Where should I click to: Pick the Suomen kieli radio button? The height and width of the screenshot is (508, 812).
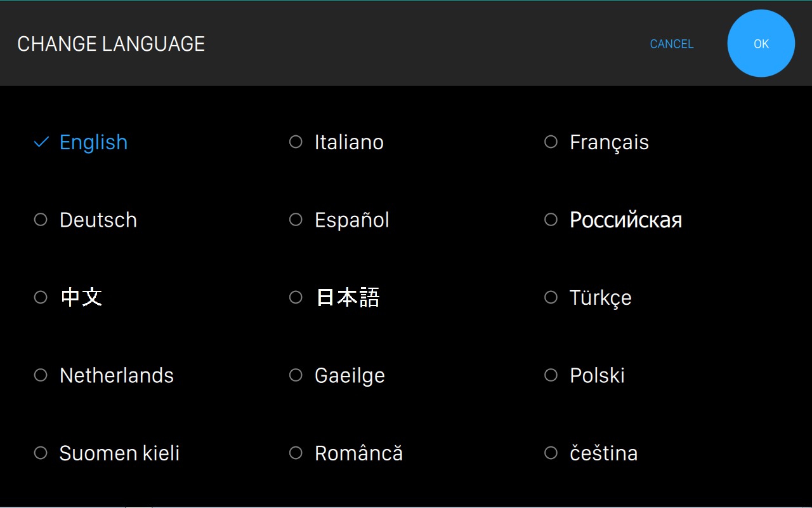[x=41, y=453]
